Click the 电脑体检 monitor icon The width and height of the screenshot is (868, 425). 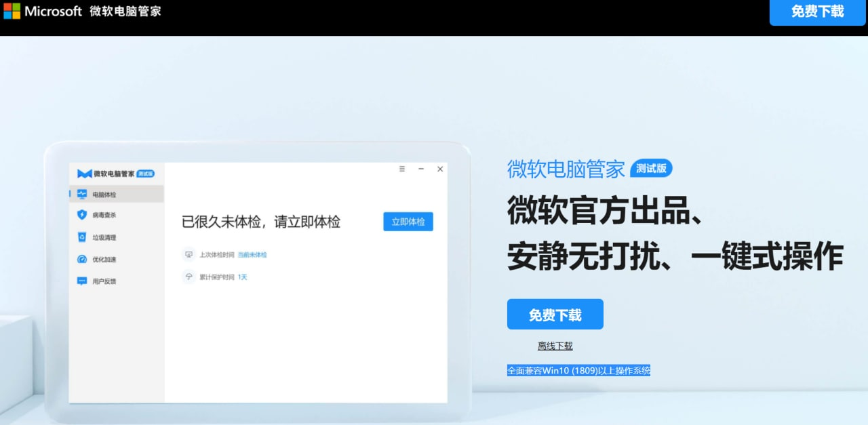click(82, 194)
